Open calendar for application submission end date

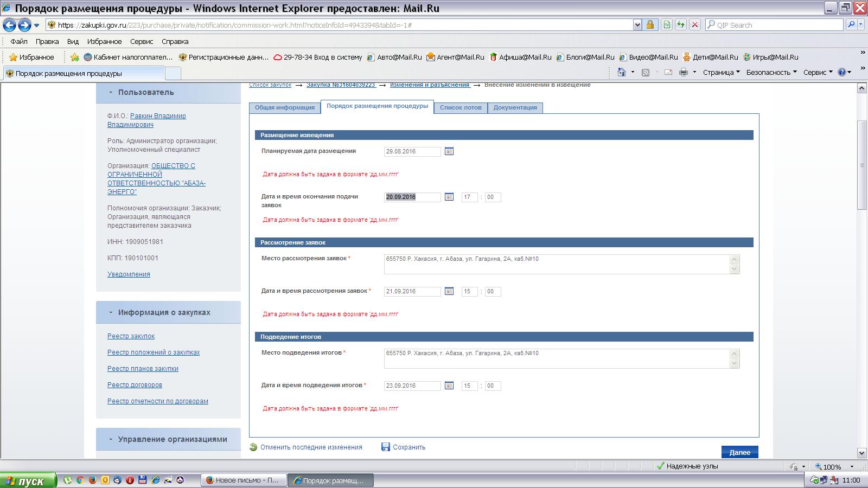[x=449, y=197]
